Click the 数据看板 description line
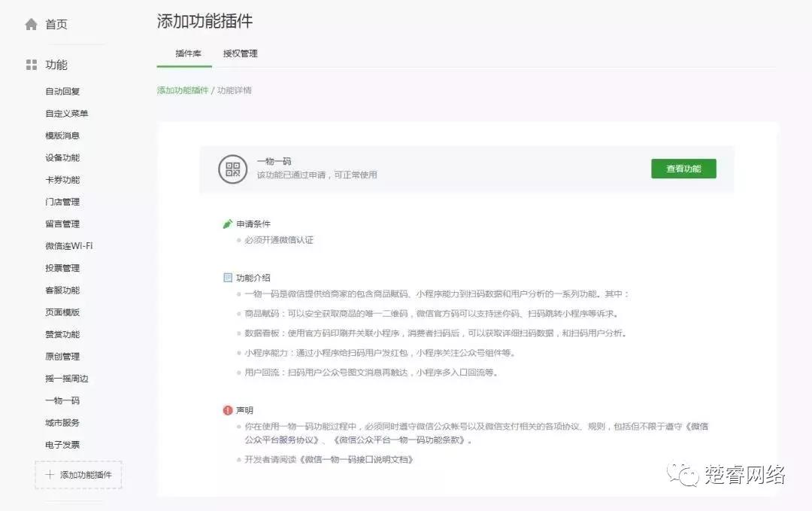Image resolution: width=812 pixels, height=511 pixels. 435,333
